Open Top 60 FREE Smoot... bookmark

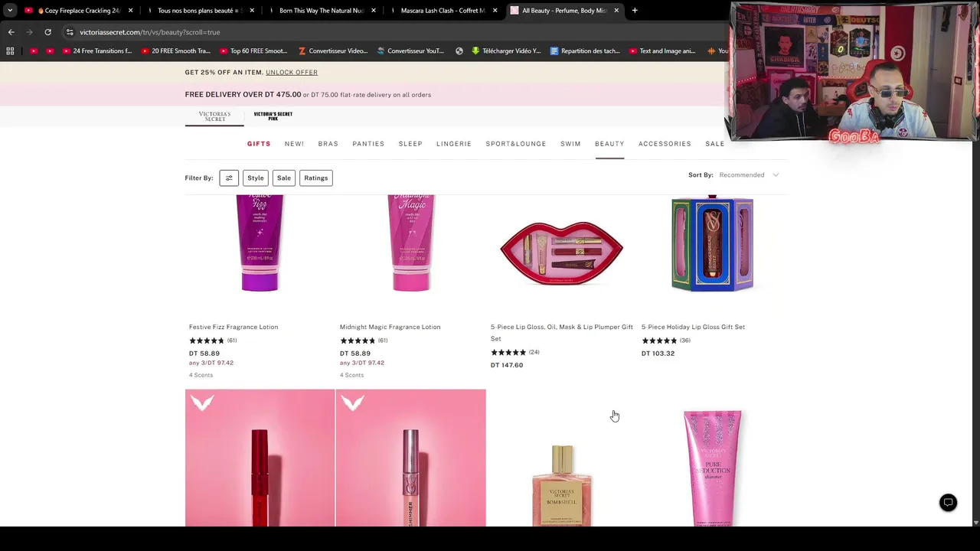pos(253,51)
